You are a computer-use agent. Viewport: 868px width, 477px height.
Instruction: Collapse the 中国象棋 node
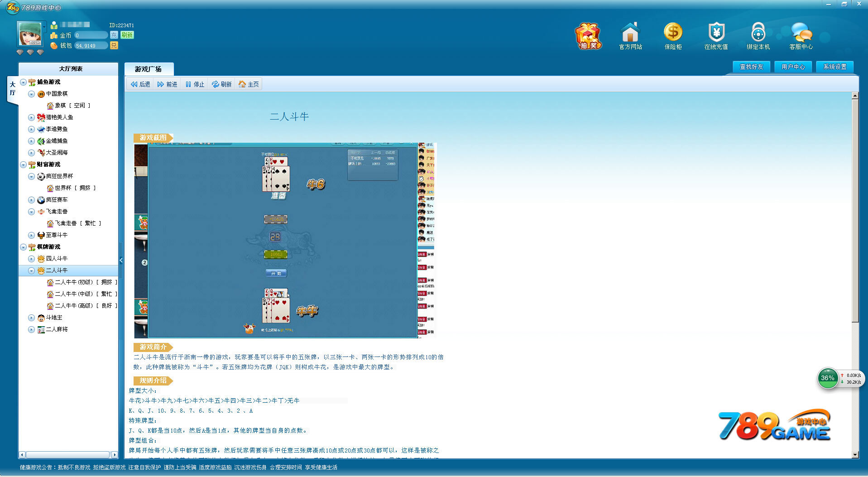click(x=31, y=94)
